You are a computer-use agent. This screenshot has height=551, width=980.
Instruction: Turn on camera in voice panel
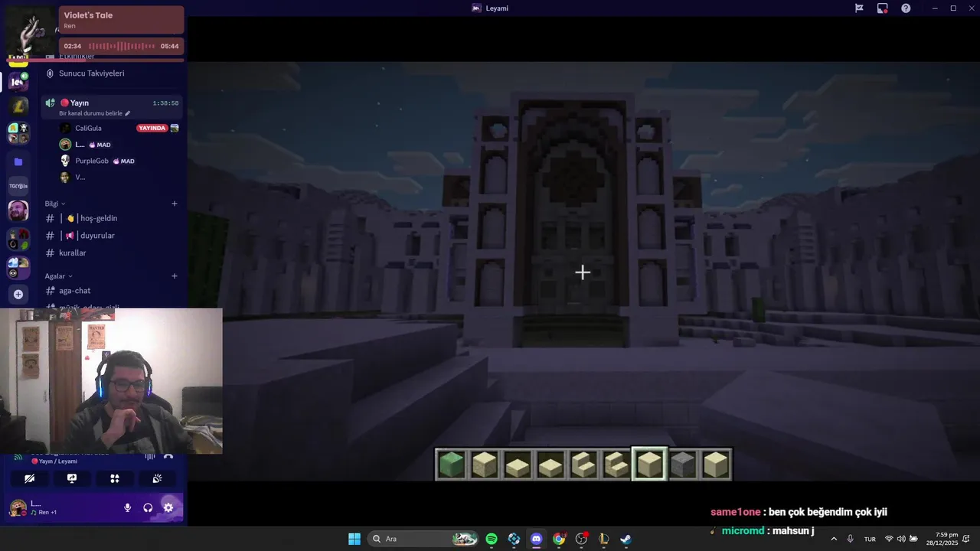point(29,478)
